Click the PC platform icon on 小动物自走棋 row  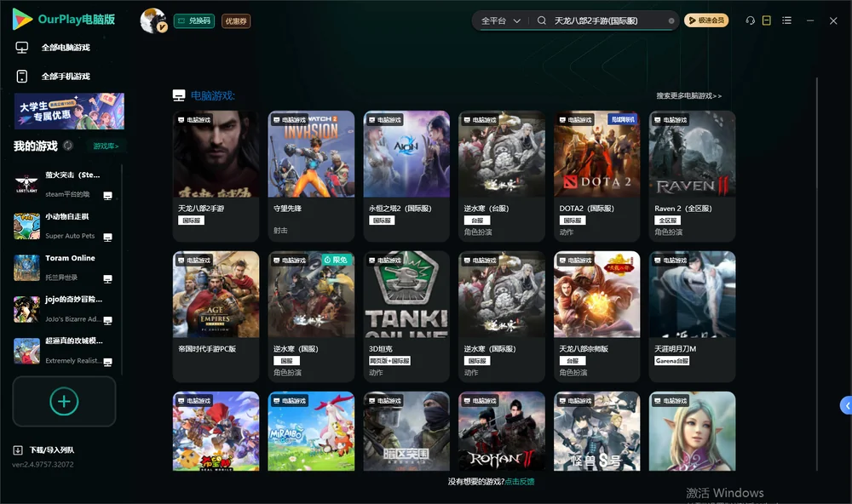(107, 238)
